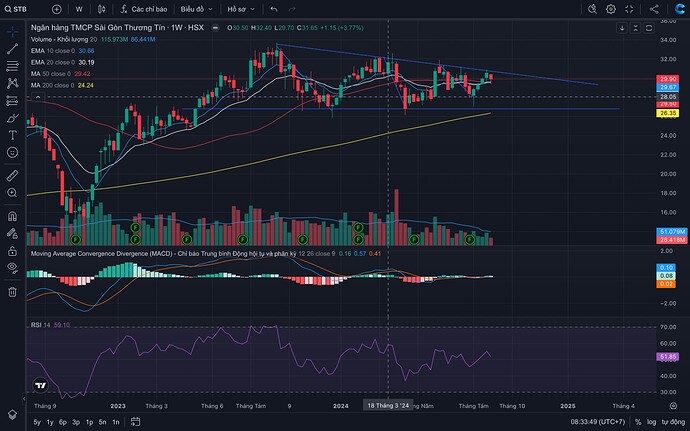Viewport: 690px width, 431px height.
Task: Open the candlestick chart type selector
Action: coord(102,9)
